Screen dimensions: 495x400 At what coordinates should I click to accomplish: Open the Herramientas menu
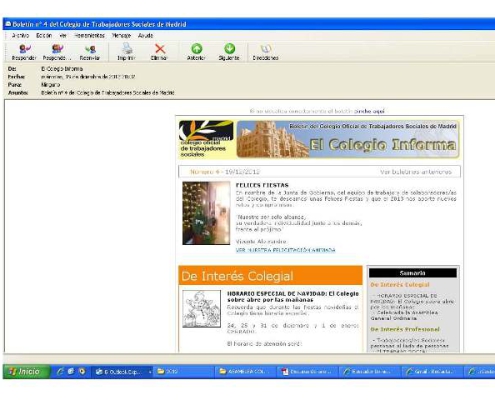click(89, 35)
